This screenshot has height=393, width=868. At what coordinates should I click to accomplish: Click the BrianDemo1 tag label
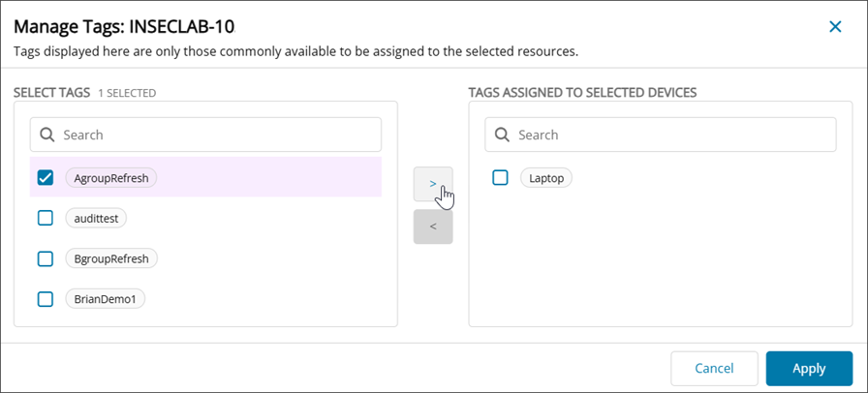[x=105, y=299]
